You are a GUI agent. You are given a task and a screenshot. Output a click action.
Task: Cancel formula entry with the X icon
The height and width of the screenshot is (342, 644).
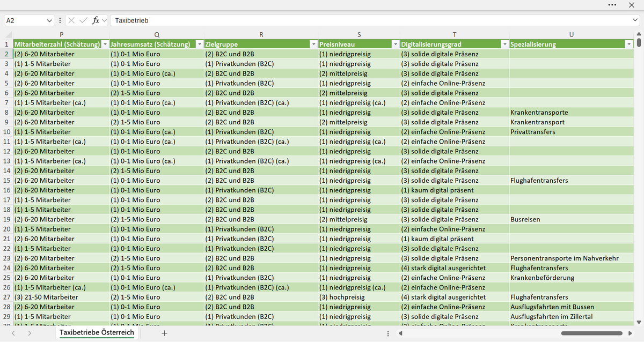(72, 20)
